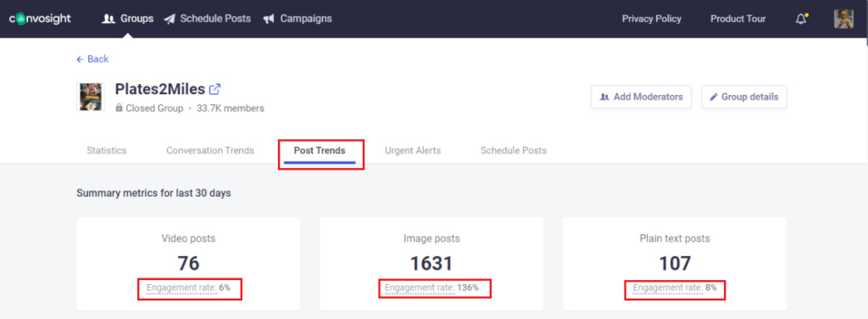Go back using the Back link
The height and width of the screenshot is (319, 868).
tap(92, 59)
